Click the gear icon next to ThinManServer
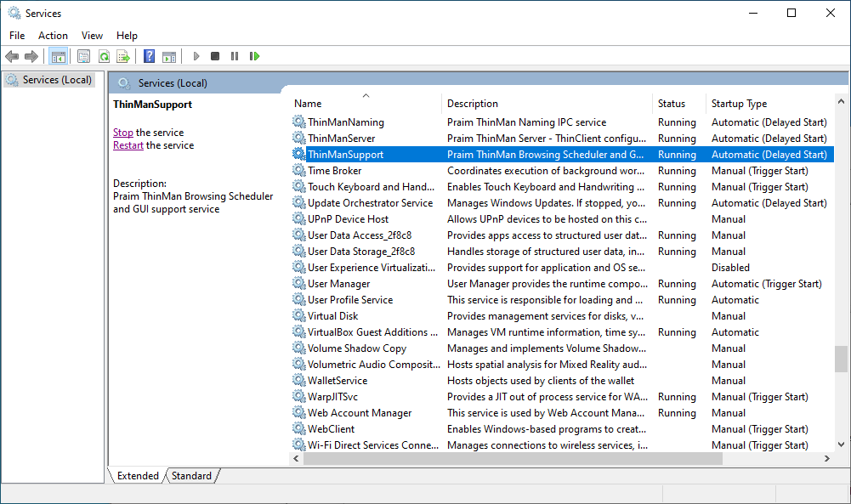Viewport: 851px width, 504px height. pyautogui.click(x=299, y=138)
